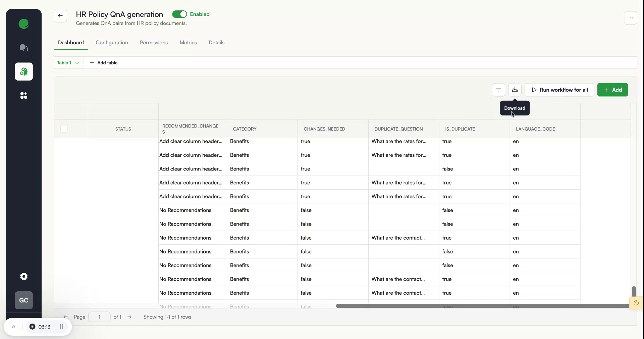This screenshot has height=339, width=644.
Task: Open Settings via the gear icon
Action: [x=23, y=276]
